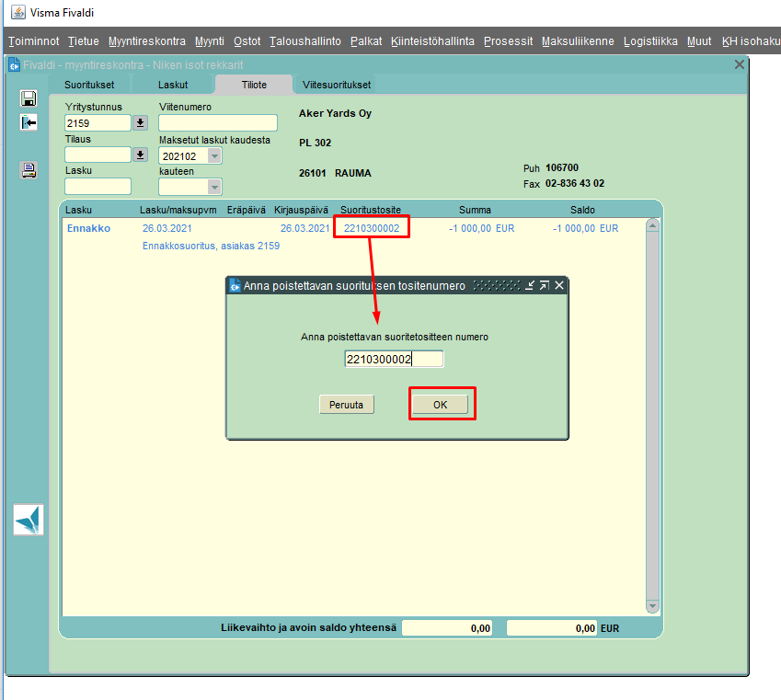Click the save diskette icon

point(29,98)
